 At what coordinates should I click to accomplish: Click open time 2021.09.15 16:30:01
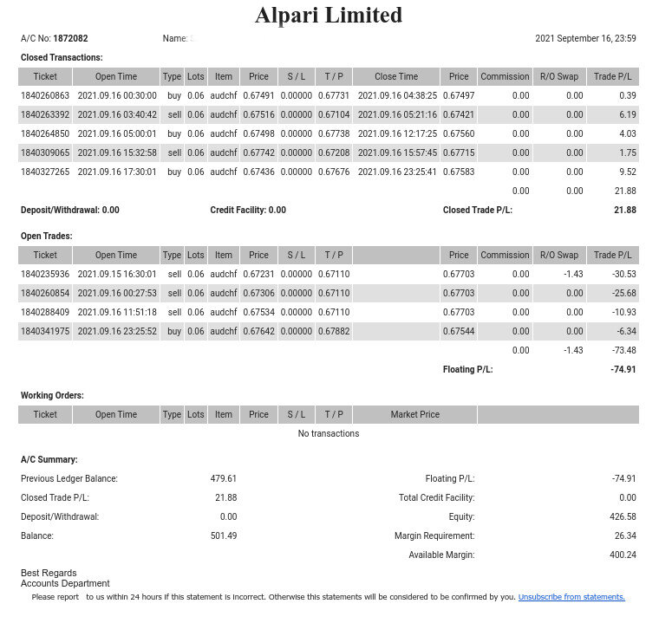pyautogui.click(x=117, y=274)
